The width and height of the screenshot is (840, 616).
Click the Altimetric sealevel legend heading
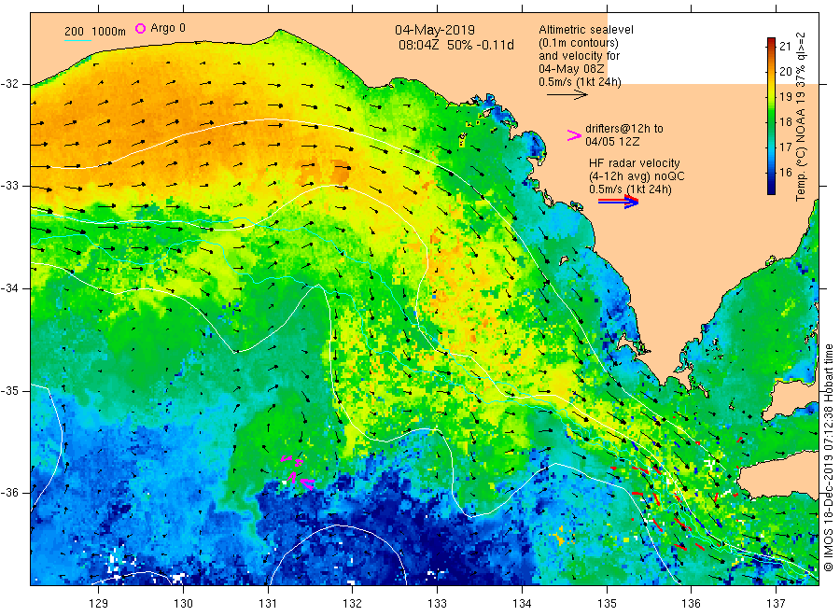[586, 30]
